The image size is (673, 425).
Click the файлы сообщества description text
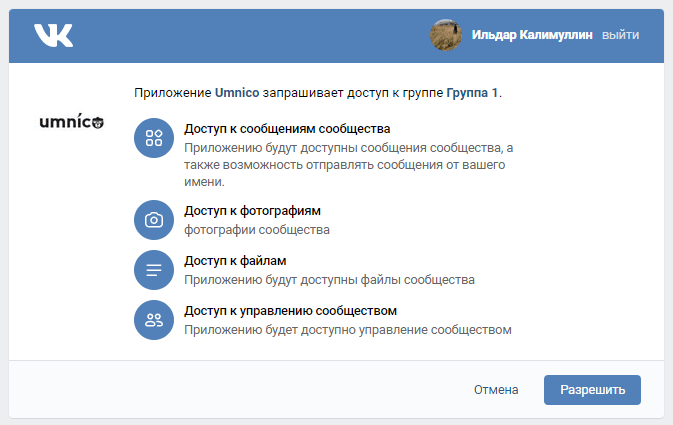point(329,280)
